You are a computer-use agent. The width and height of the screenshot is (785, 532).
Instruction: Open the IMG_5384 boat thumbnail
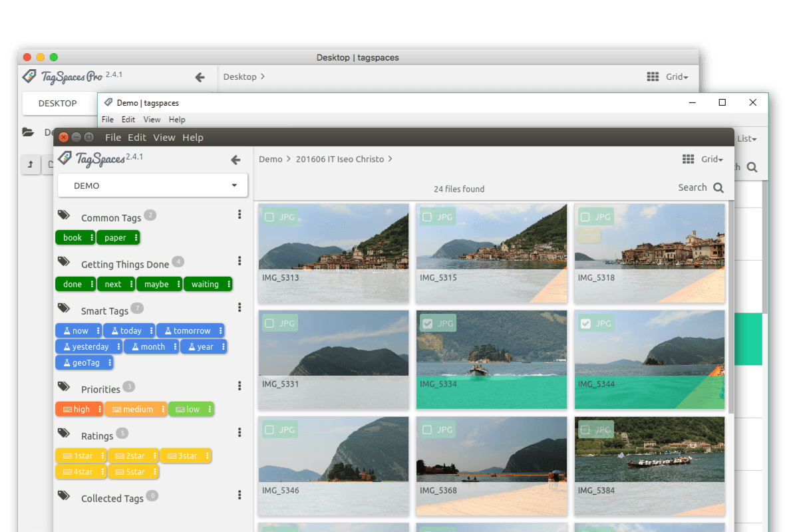point(649,450)
